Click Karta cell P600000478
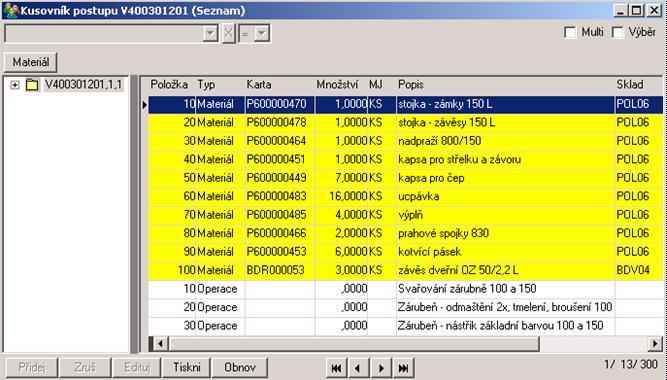The image size is (667, 380). 279,123
